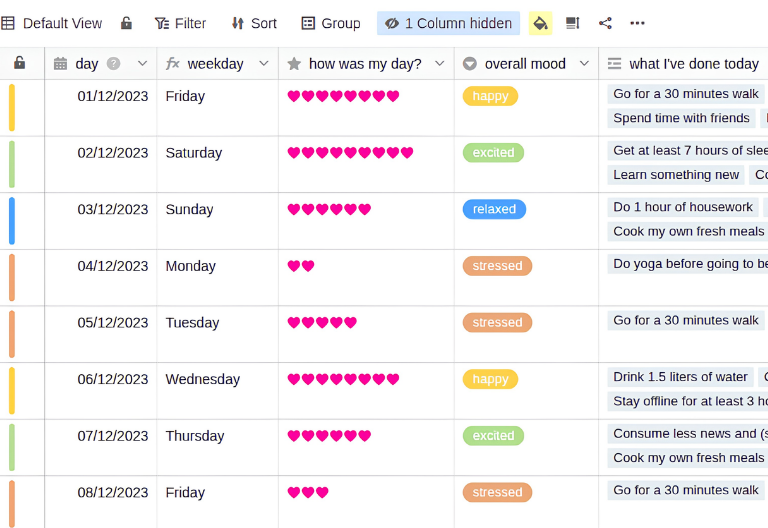This screenshot has width=768, height=528.
Task: Select the date cell 04/12/2023
Action: click(x=101, y=278)
